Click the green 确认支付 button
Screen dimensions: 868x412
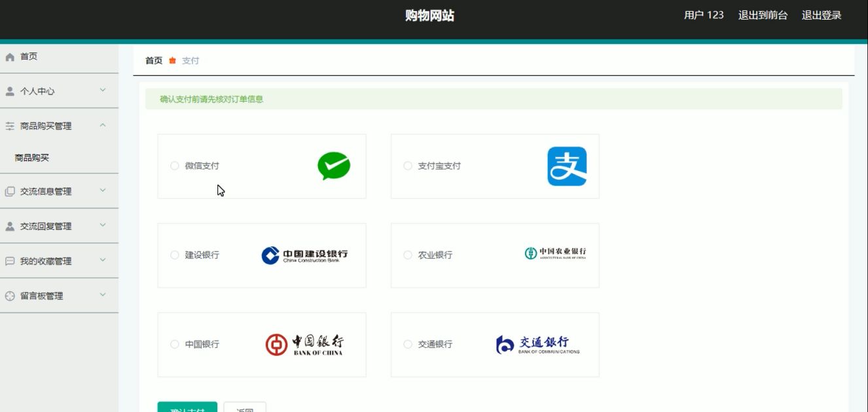click(187, 407)
